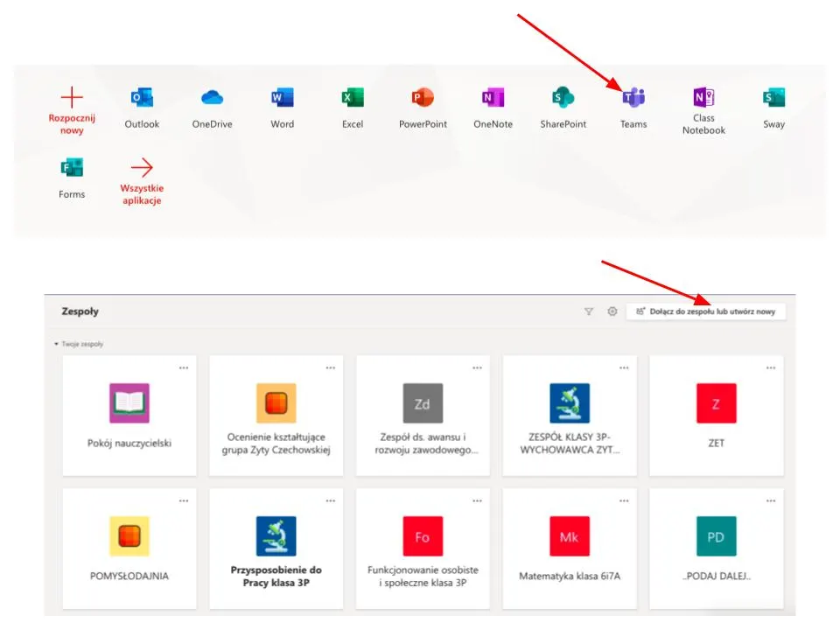Click Dołącz do zespołu lub utwórz nowy
This screenshot has width=840, height=630.
click(706, 311)
